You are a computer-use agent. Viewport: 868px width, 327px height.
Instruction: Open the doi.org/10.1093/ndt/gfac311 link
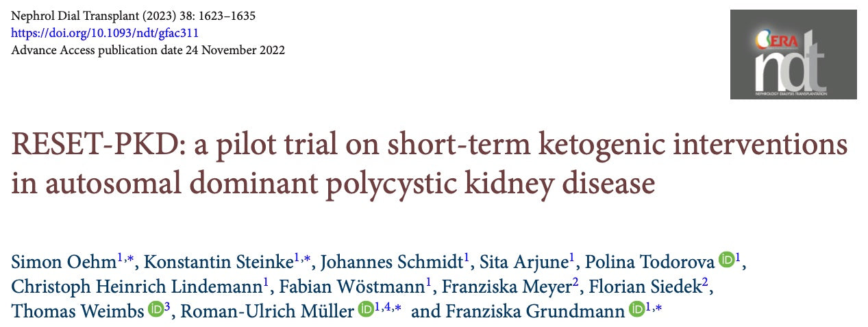(x=106, y=33)
